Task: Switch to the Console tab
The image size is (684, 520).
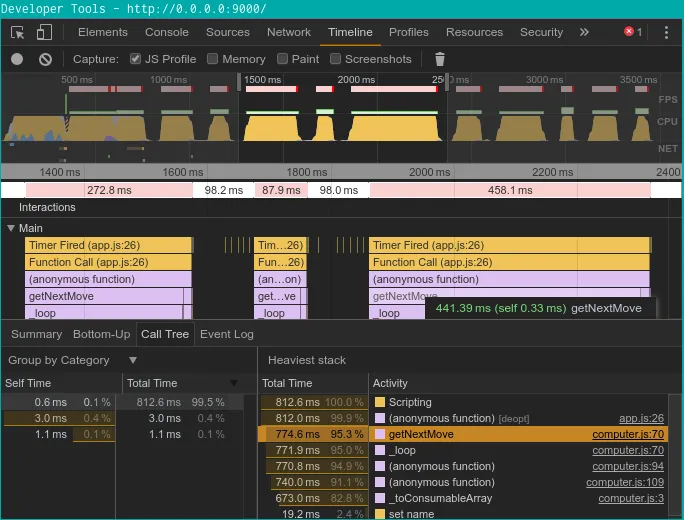Action: (x=167, y=32)
